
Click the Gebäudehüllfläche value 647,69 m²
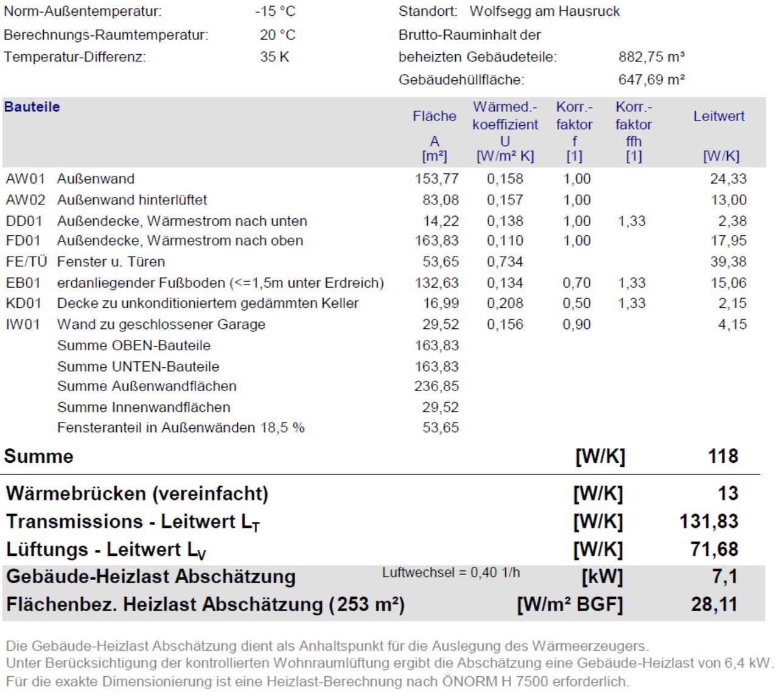point(652,80)
